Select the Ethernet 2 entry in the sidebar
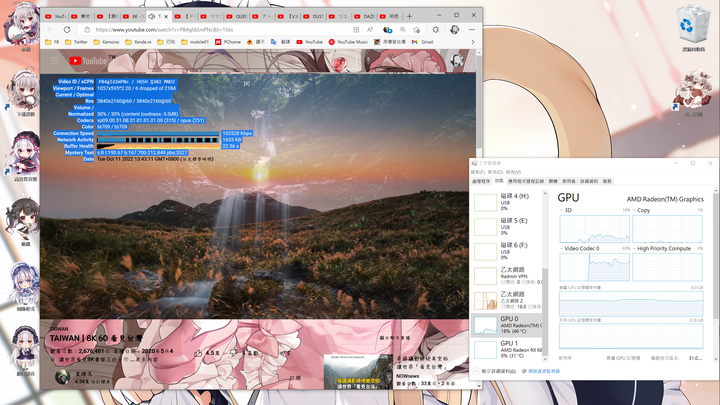 coord(507,300)
